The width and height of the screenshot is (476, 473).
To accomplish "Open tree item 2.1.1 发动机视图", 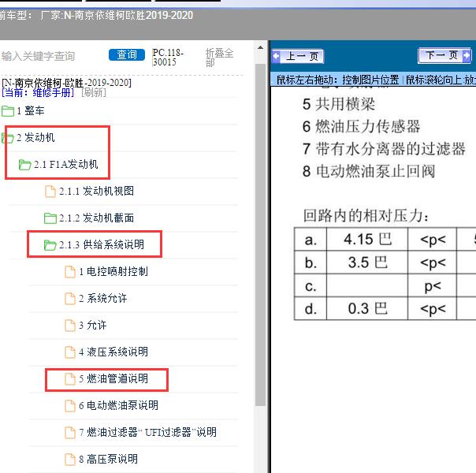I will 96,192.
